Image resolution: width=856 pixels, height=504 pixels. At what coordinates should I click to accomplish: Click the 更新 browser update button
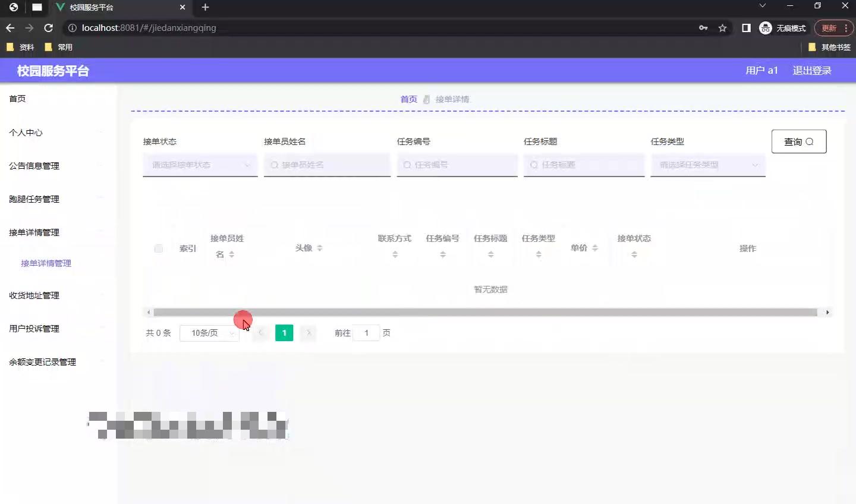829,28
